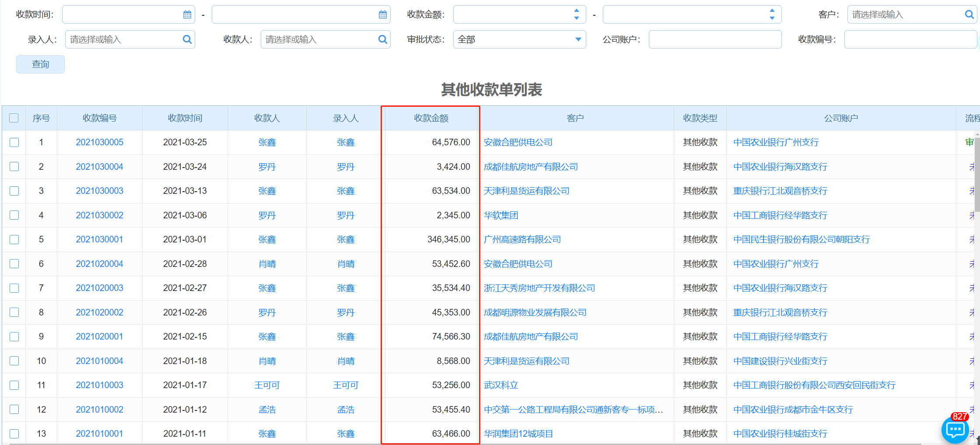Click the search icon in 录入人 field
The image size is (980, 445).
coord(187,39)
